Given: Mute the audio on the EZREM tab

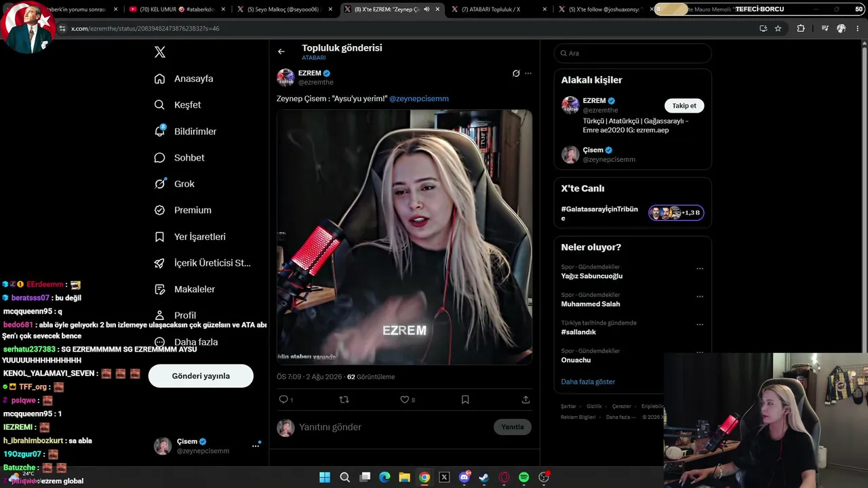Looking at the screenshot, I should click(427, 9).
